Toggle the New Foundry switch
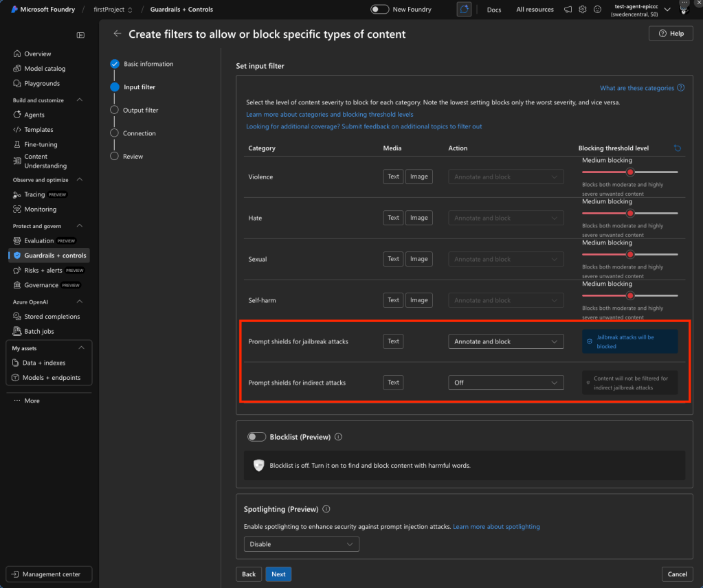The width and height of the screenshot is (703, 588). [x=379, y=10]
